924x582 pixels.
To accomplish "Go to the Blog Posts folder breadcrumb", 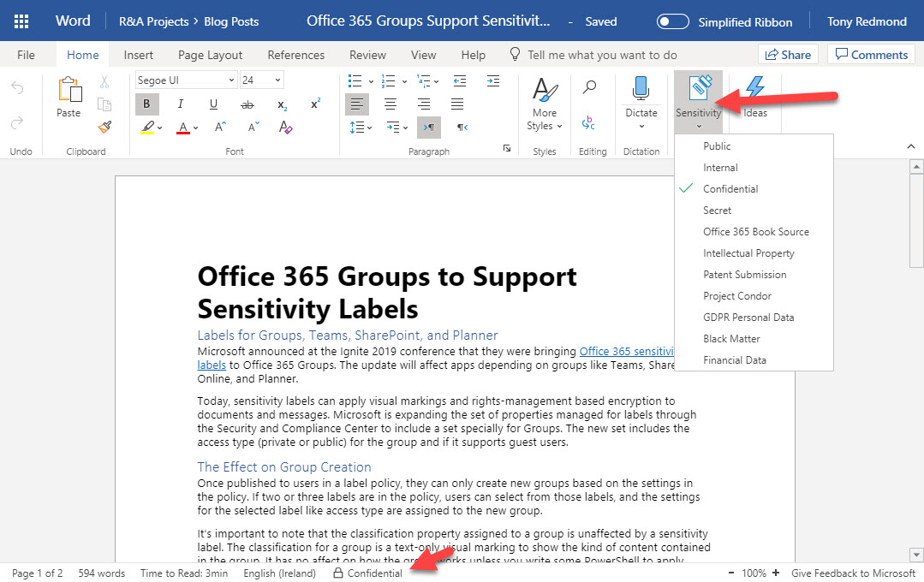I will (x=231, y=21).
